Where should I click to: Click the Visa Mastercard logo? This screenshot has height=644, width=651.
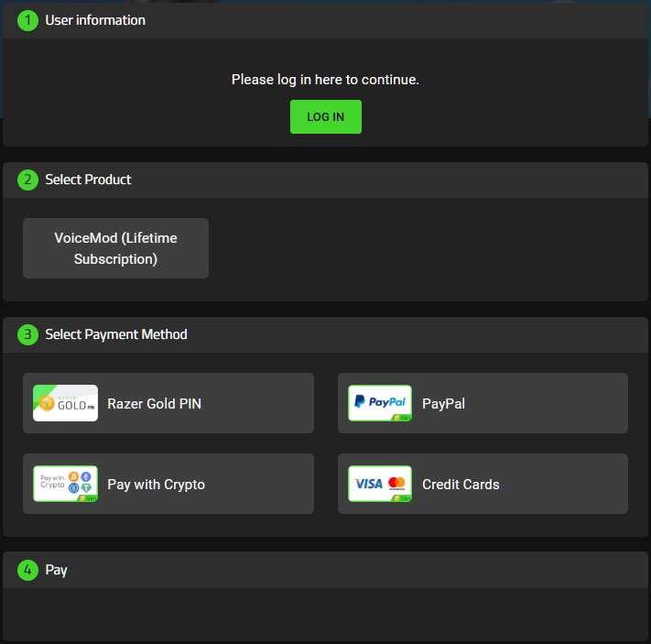380,484
